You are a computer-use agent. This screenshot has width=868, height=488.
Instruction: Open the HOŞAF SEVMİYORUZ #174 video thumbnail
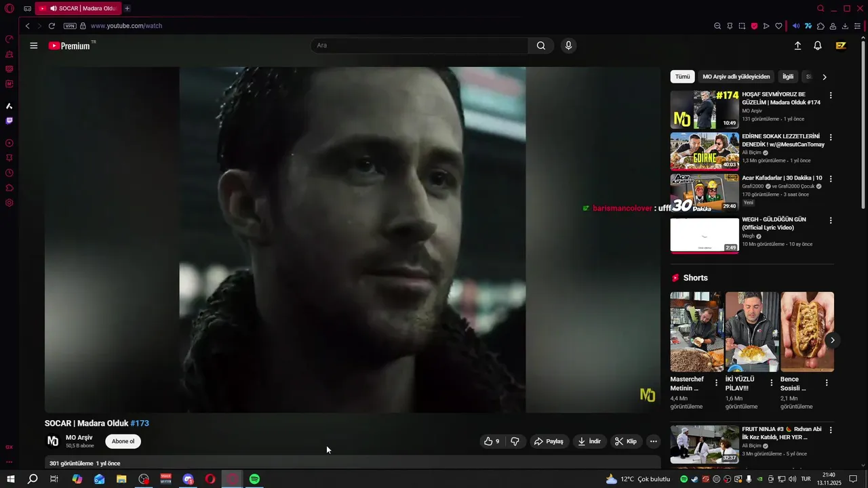[705, 110]
